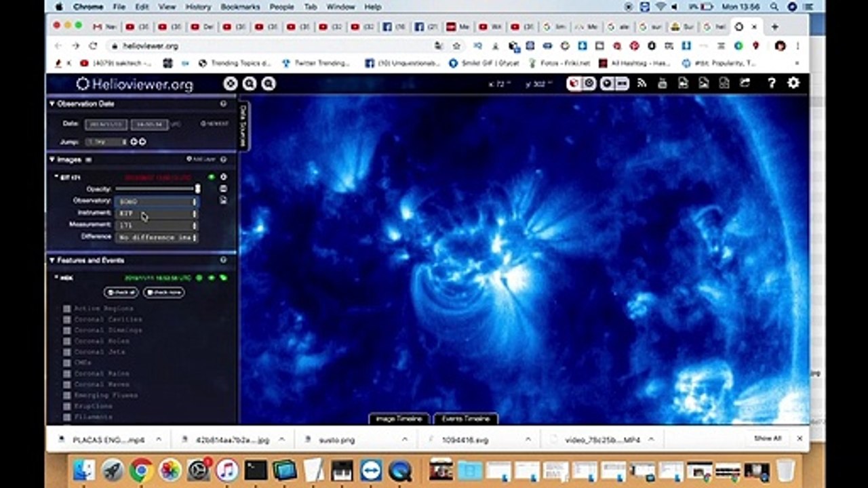Open the Events Timeline tab
The image size is (868, 488).
point(466,419)
